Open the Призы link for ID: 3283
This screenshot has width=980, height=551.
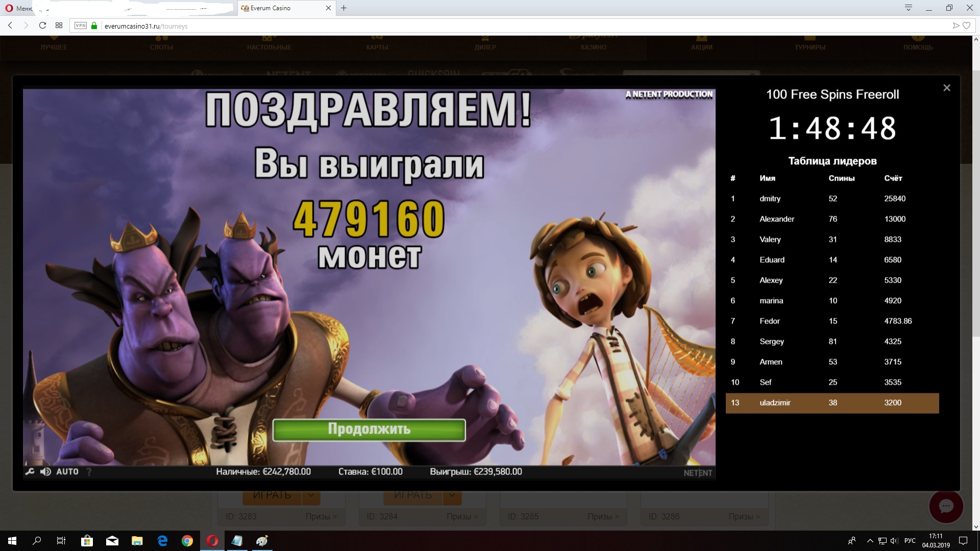pos(321,516)
